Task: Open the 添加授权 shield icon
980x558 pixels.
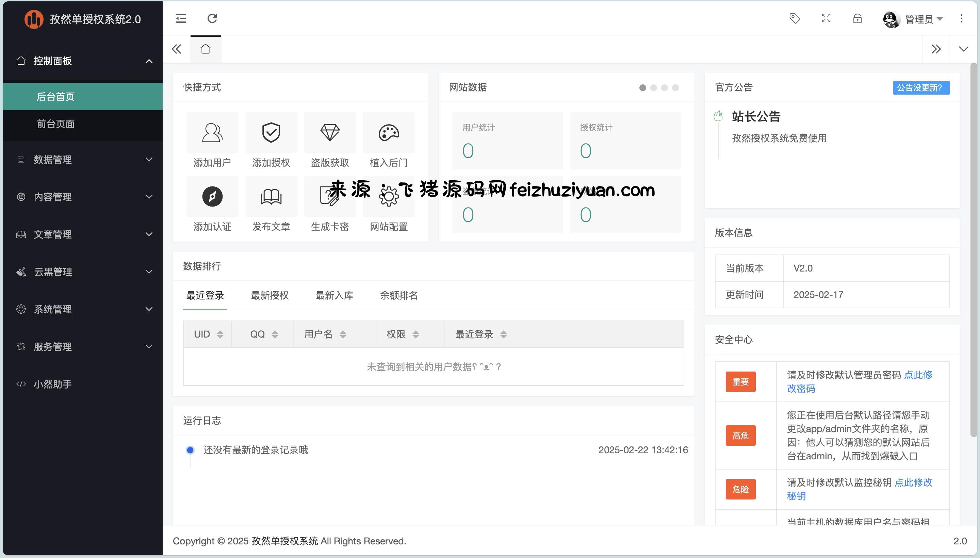Action: tap(271, 133)
